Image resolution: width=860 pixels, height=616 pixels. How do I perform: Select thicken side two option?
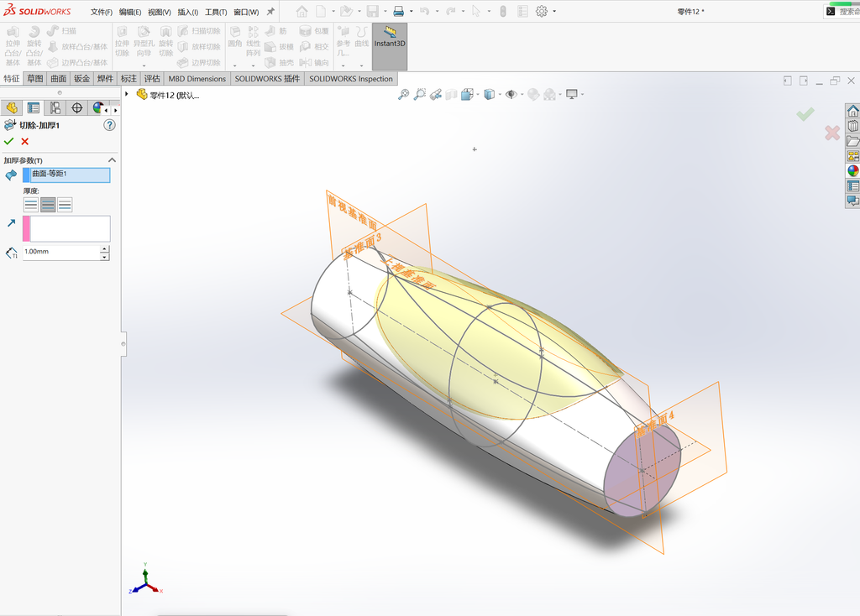[65, 205]
